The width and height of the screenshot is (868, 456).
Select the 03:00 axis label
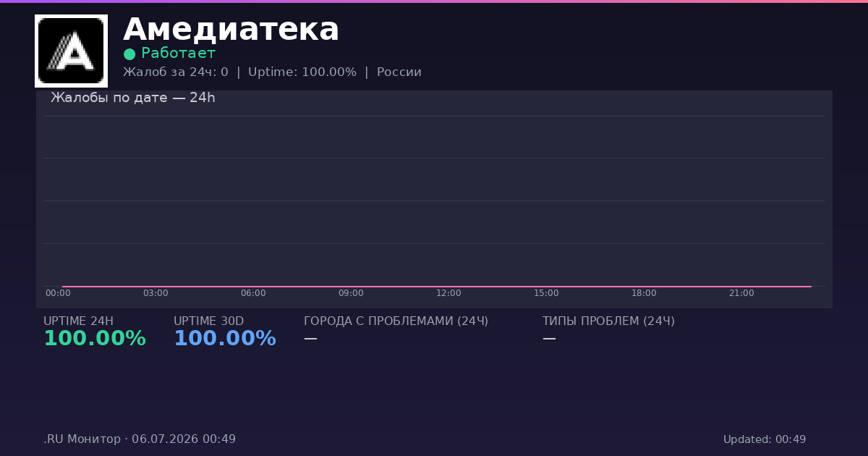click(156, 293)
